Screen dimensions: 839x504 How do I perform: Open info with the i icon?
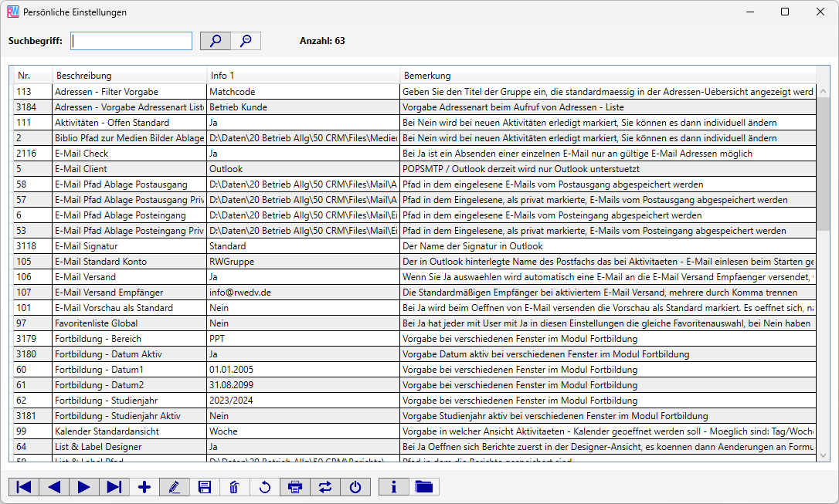click(394, 487)
